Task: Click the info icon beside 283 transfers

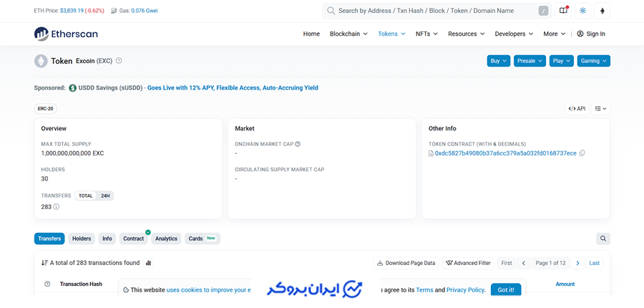Action: (x=57, y=207)
